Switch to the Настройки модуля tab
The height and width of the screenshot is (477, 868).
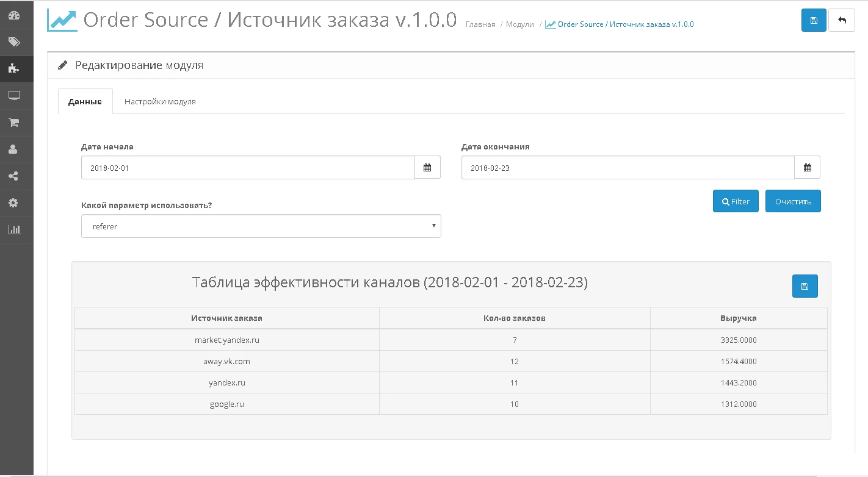pos(160,101)
